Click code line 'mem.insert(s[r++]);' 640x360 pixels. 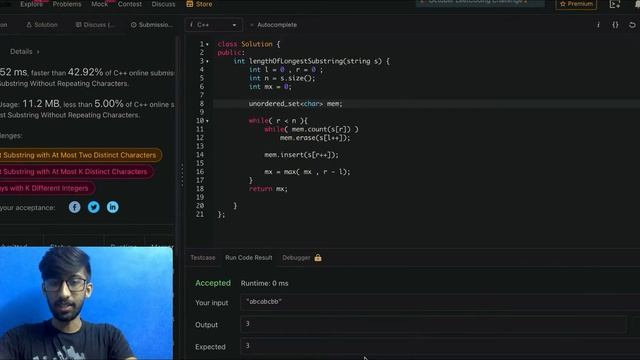pos(301,155)
